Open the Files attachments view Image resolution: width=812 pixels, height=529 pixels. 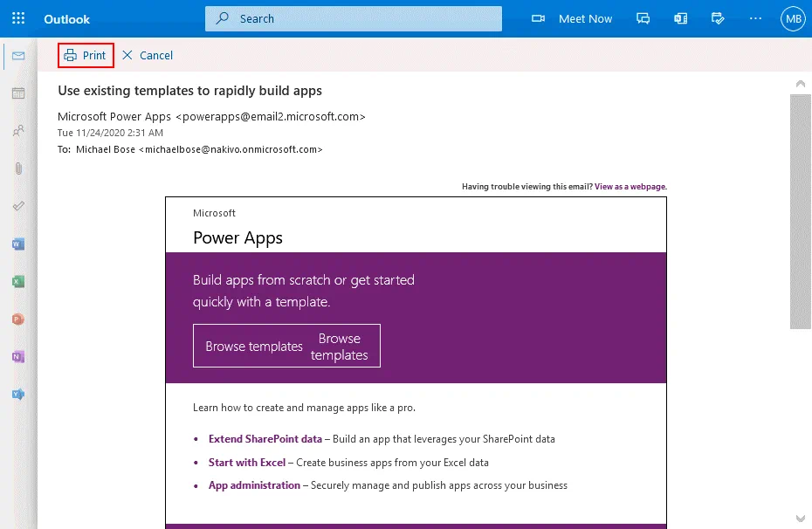18,168
